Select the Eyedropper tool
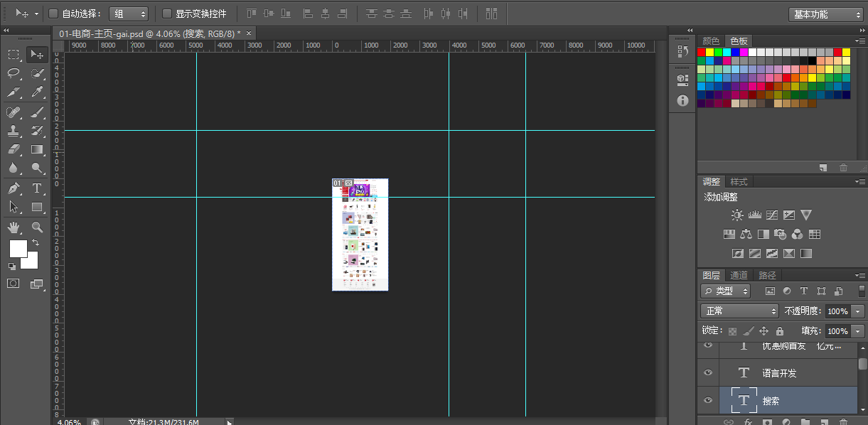Image resolution: width=868 pixels, height=425 pixels. (37, 92)
